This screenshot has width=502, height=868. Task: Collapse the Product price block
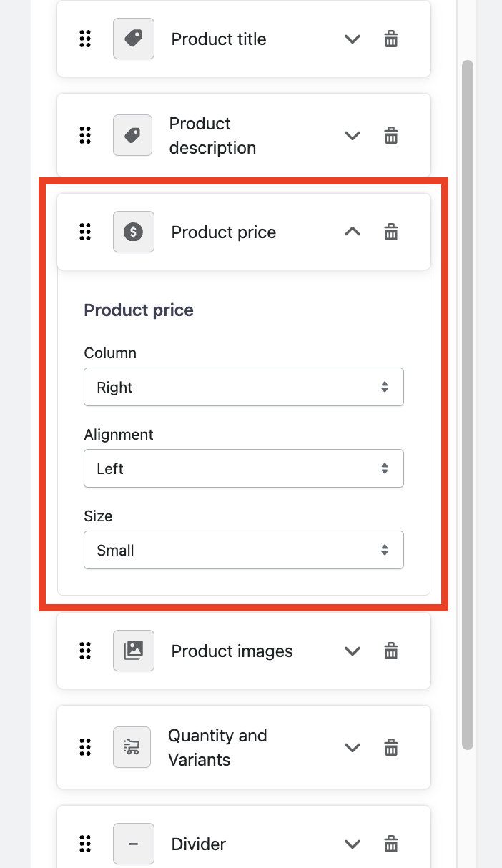[x=353, y=232]
